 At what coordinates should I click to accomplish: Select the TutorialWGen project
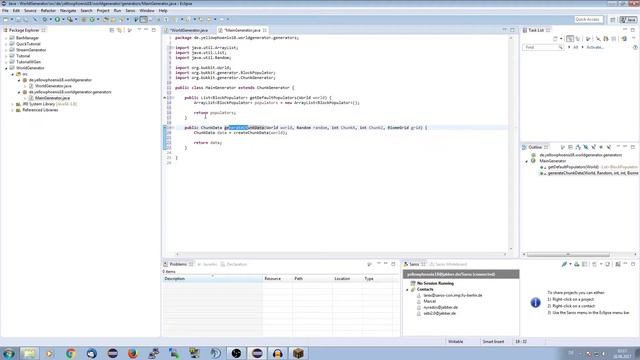(28, 62)
